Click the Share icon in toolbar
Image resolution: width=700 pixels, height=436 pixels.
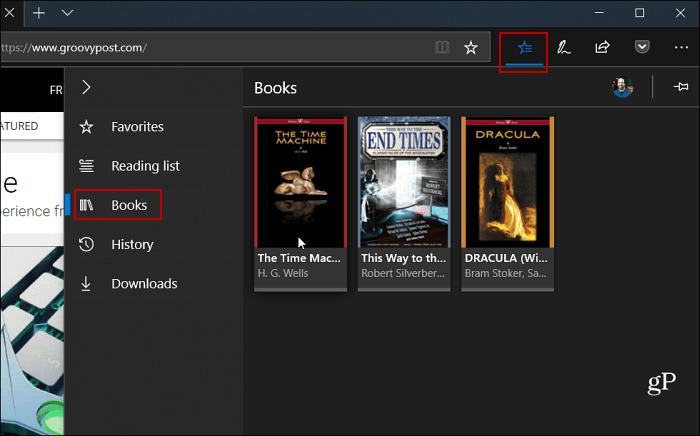pos(602,47)
